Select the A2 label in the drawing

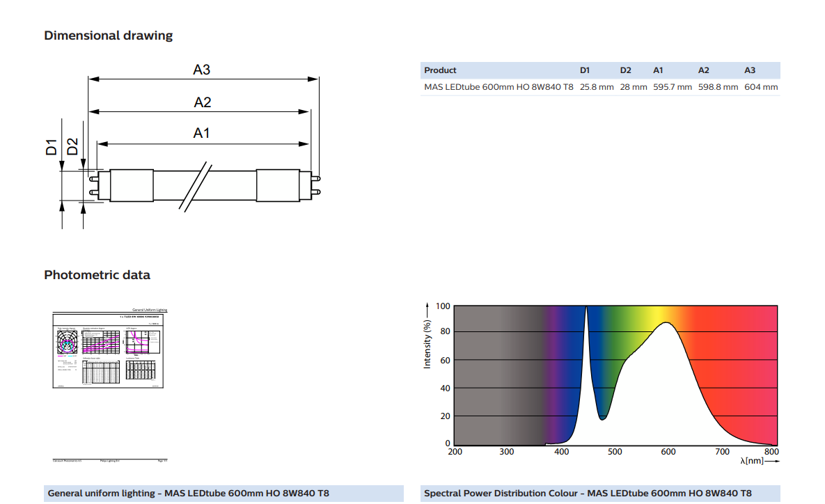tap(202, 102)
